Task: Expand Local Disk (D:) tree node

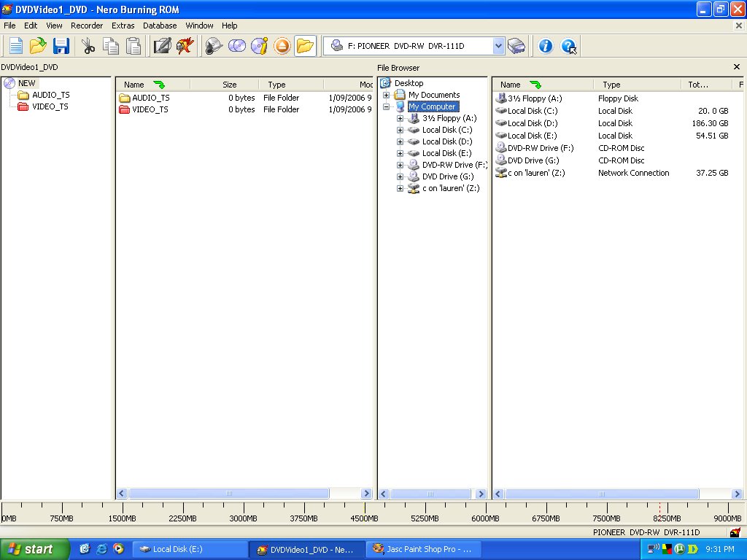Action: tap(400, 142)
